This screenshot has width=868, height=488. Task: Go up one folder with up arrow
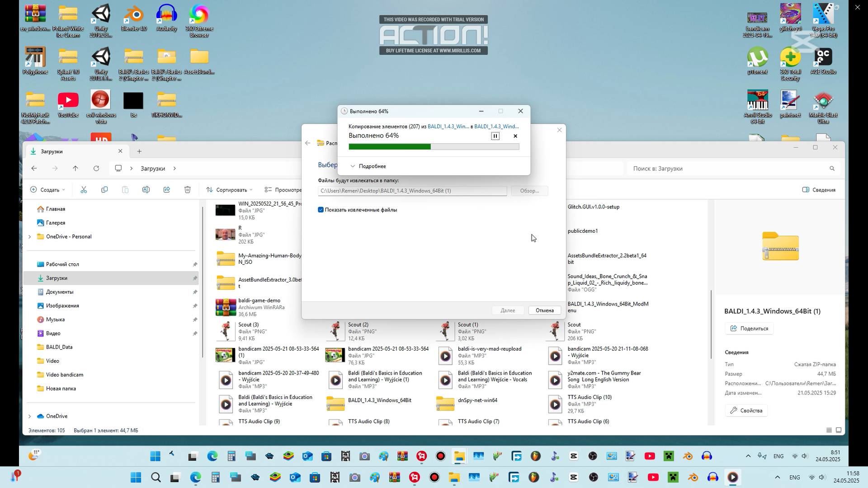pos(75,169)
